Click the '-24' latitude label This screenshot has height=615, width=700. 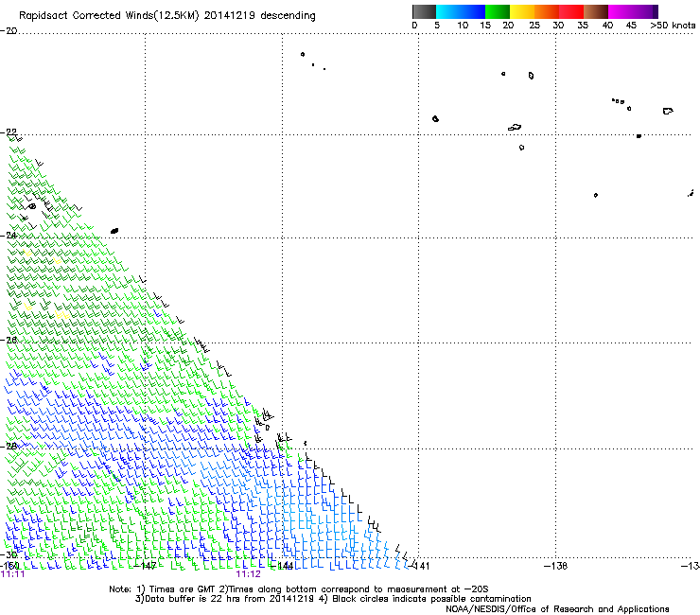tap(9, 235)
